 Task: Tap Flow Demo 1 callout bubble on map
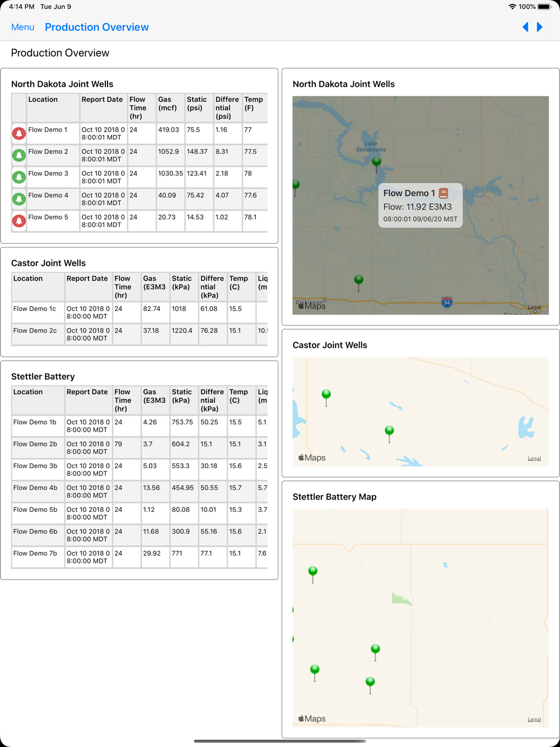coord(421,206)
